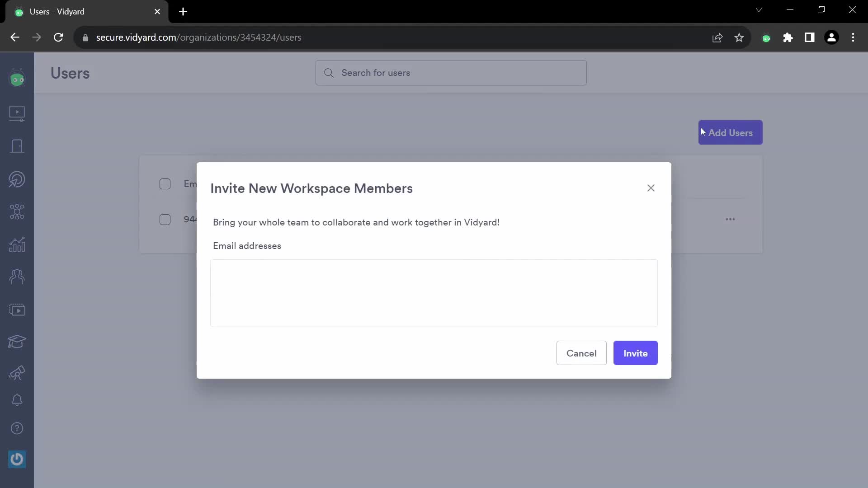This screenshot has width=868, height=488.
Task: Open the help question mark icon
Action: 17,428
